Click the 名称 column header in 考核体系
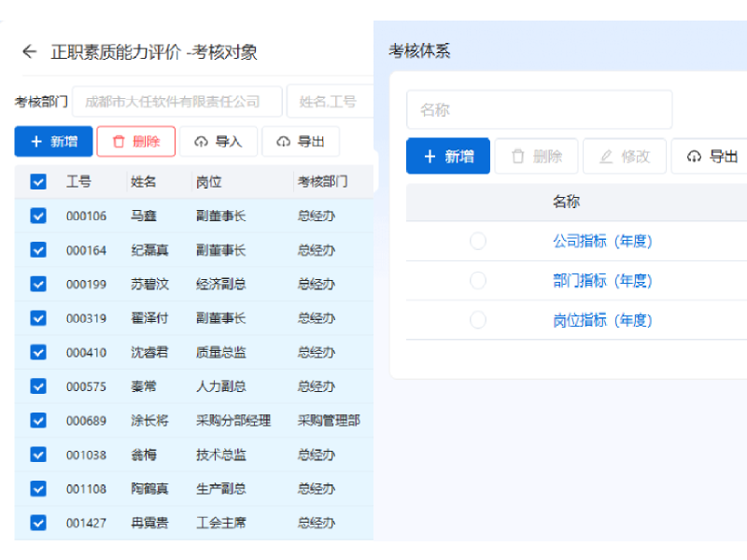The image size is (747, 560). [x=566, y=202]
